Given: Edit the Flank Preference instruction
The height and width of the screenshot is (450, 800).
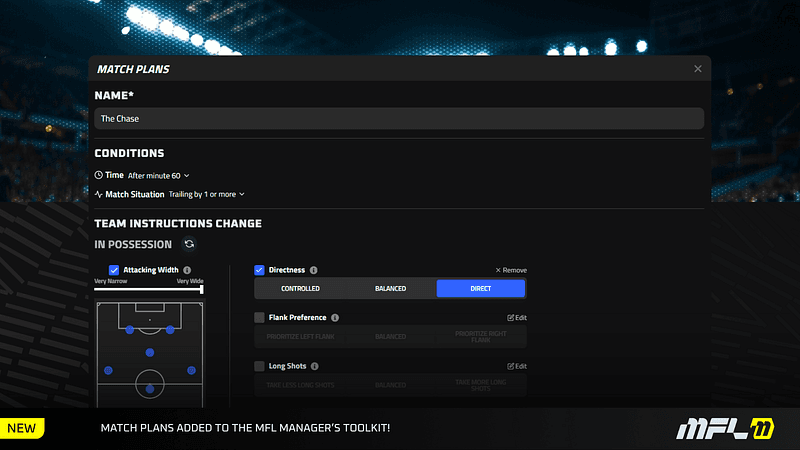Looking at the screenshot, I should [516, 318].
